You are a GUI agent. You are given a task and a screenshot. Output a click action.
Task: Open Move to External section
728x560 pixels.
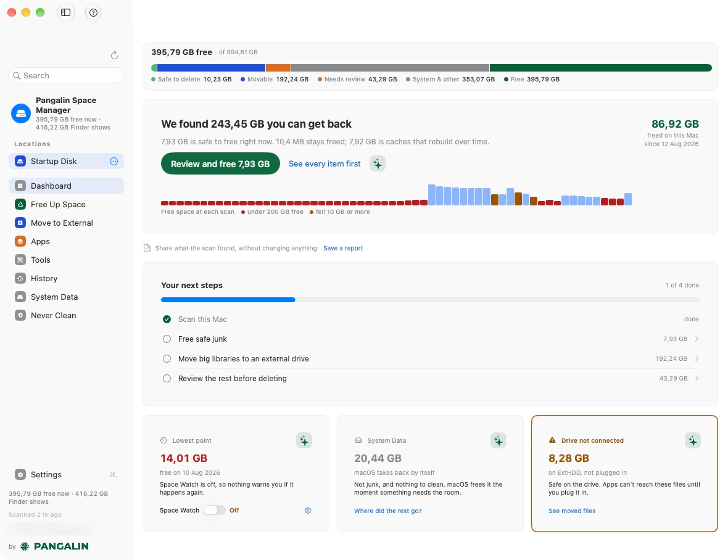click(66, 223)
